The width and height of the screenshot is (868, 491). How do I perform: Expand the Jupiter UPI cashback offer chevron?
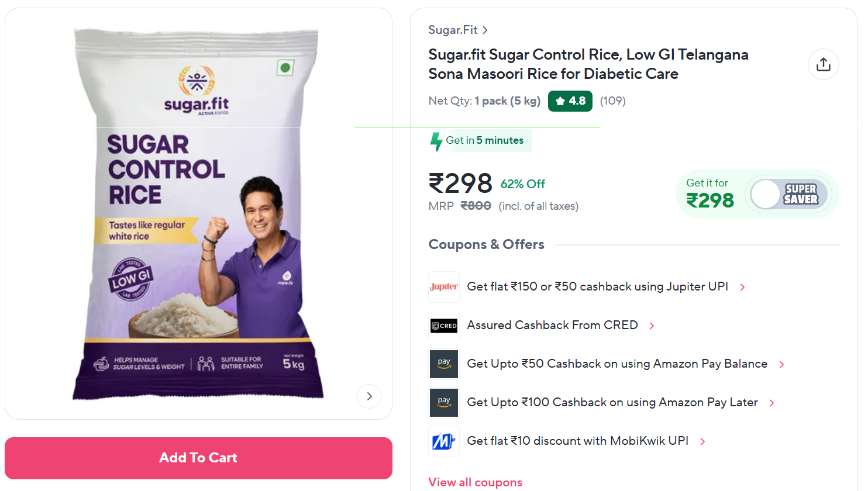742,287
